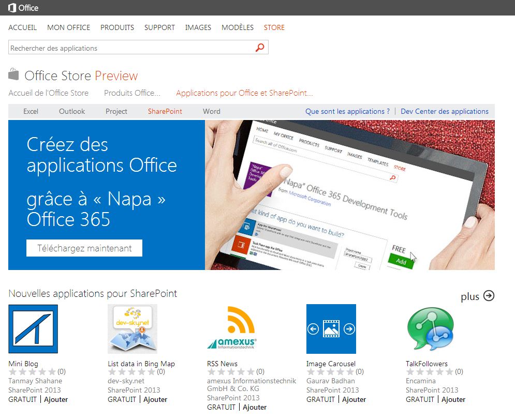Open the RSS News amexus icon

tap(231, 329)
